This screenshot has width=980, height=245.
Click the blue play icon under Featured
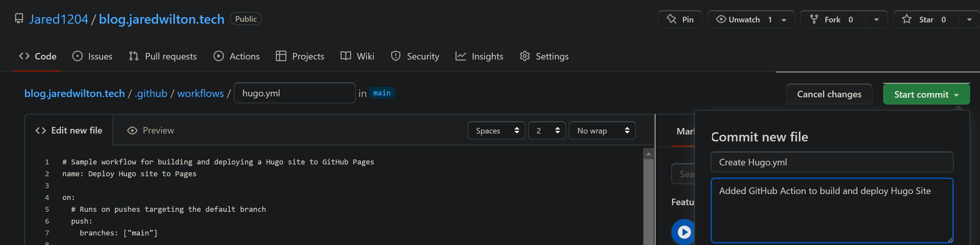684,232
